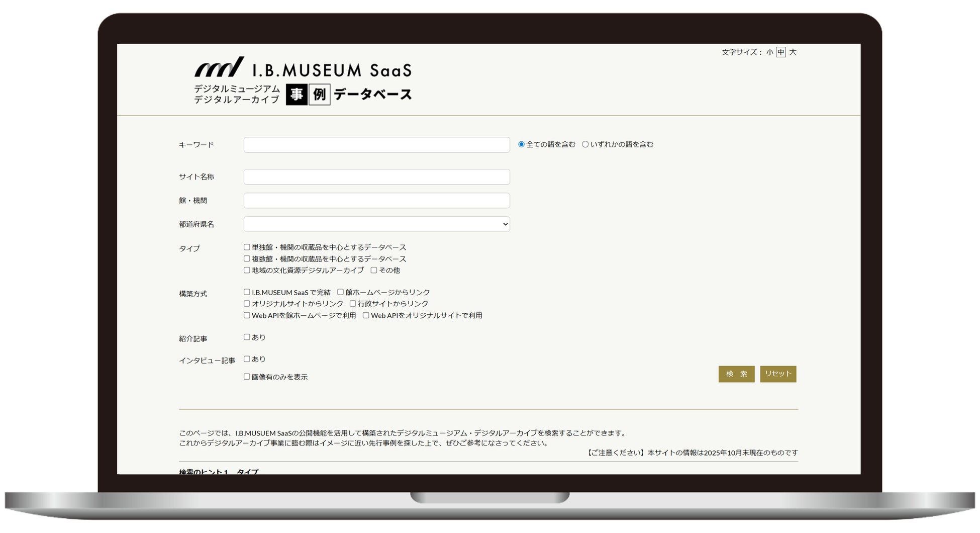Click the 館・機関 field label

pos(193,201)
